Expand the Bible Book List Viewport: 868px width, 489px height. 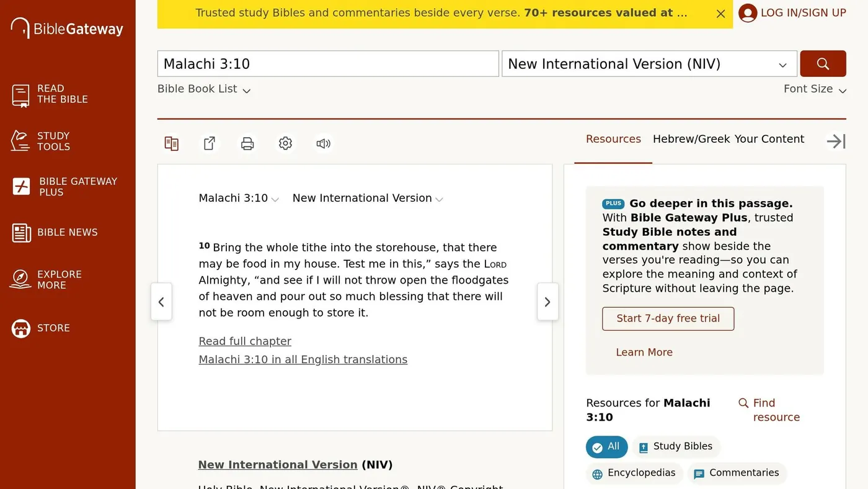(x=204, y=89)
